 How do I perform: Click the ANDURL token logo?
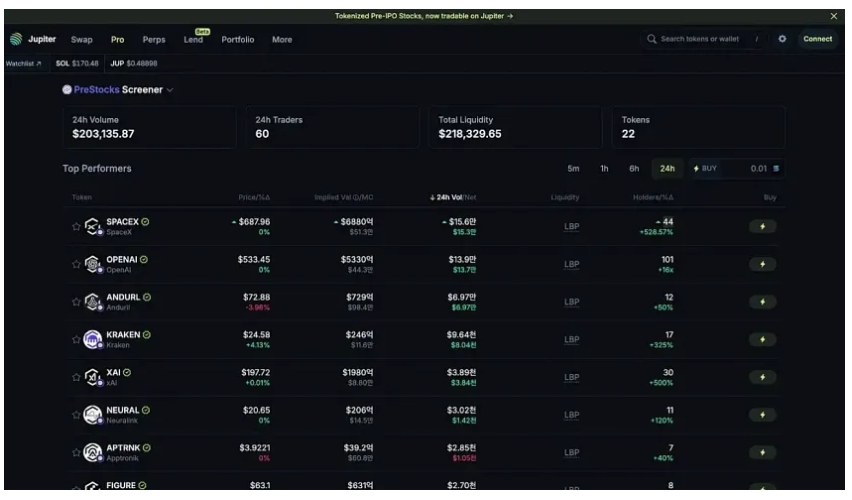coord(93,302)
